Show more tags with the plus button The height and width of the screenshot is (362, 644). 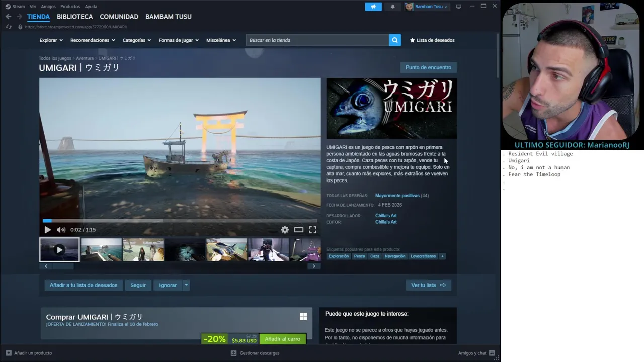pyautogui.click(x=442, y=256)
